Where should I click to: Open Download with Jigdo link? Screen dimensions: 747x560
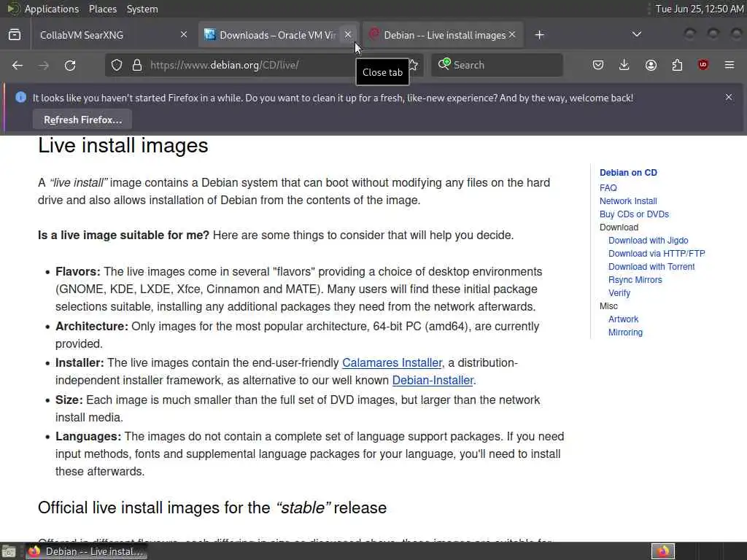(x=648, y=241)
